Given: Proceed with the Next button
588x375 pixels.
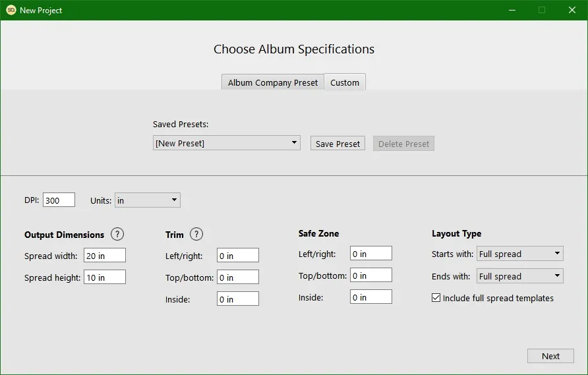Looking at the screenshot, I should (550, 356).
